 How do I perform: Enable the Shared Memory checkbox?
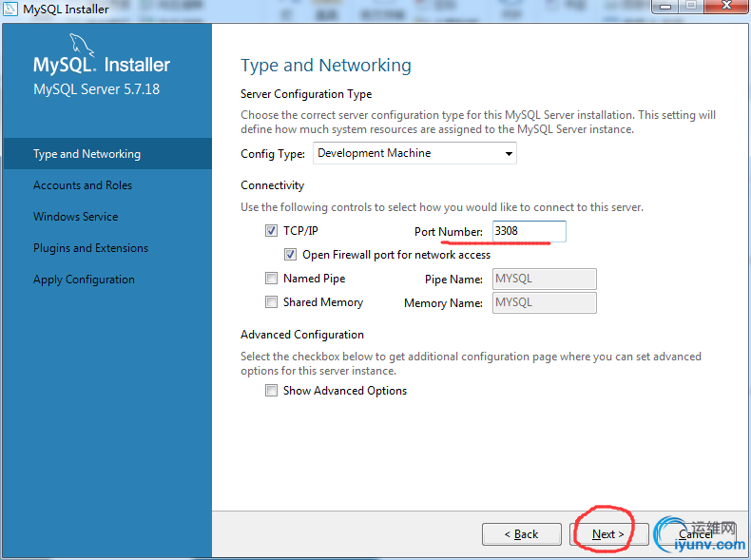(x=271, y=302)
